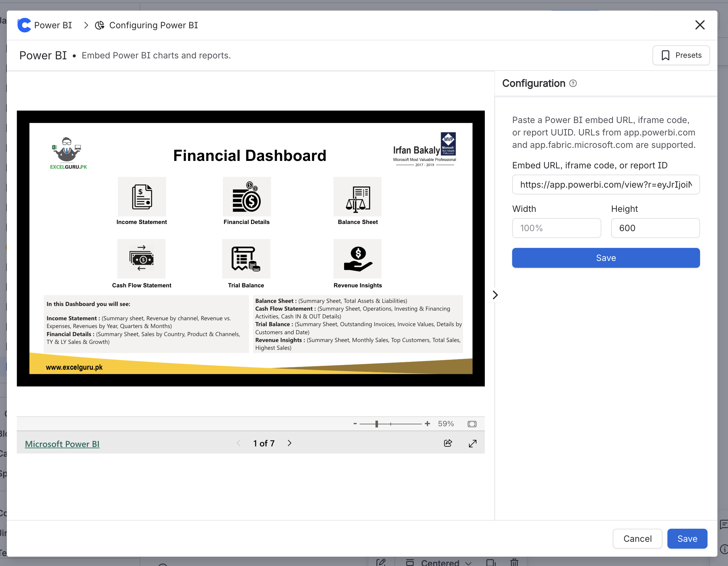The height and width of the screenshot is (566, 728).
Task: Close the Power BI configuration dialog
Action: click(700, 25)
